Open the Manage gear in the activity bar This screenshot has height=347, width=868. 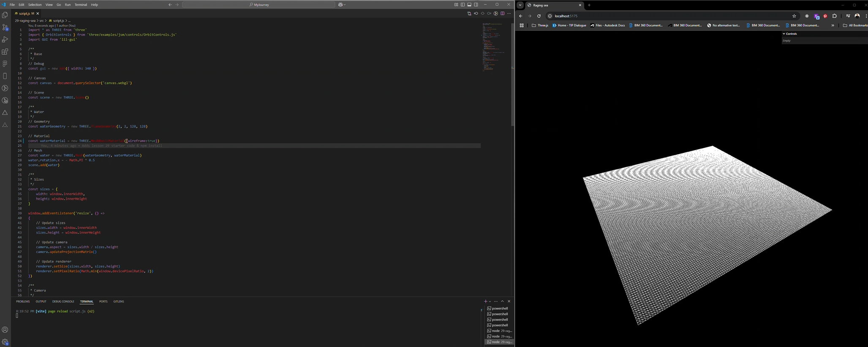[x=5, y=342]
